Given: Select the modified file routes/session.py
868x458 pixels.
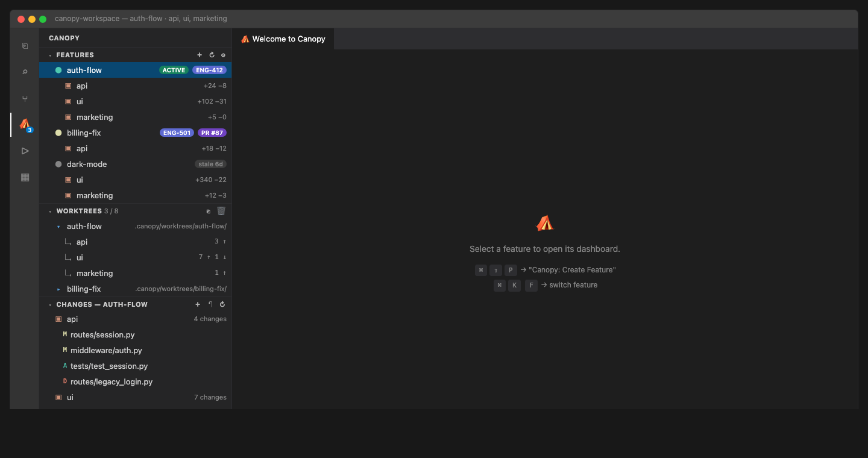Looking at the screenshot, I should (102, 334).
